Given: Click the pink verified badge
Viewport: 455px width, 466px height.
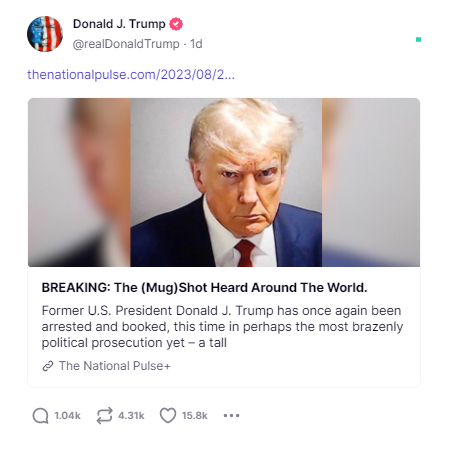Looking at the screenshot, I should pyautogui.click(x=176, y=24).
